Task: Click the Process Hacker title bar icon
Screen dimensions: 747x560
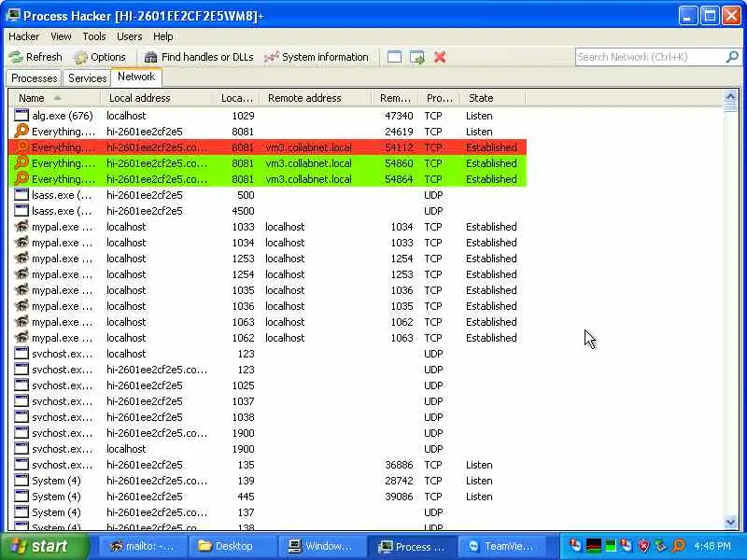Action: pos(13,16)
